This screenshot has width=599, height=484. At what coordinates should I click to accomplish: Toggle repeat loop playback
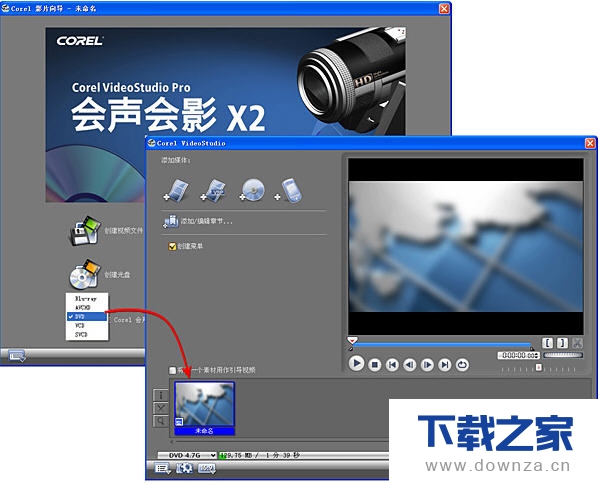[x=462, y=365]
